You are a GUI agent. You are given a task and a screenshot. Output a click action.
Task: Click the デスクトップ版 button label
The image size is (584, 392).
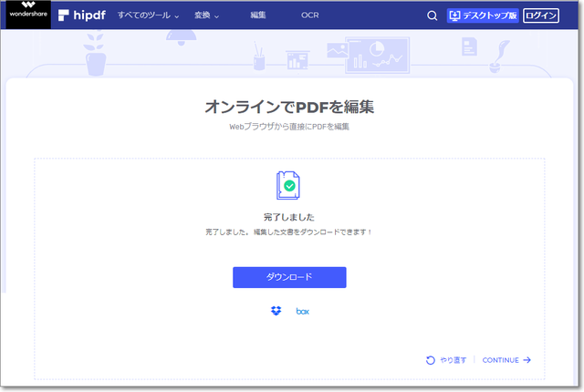[490, 15]
